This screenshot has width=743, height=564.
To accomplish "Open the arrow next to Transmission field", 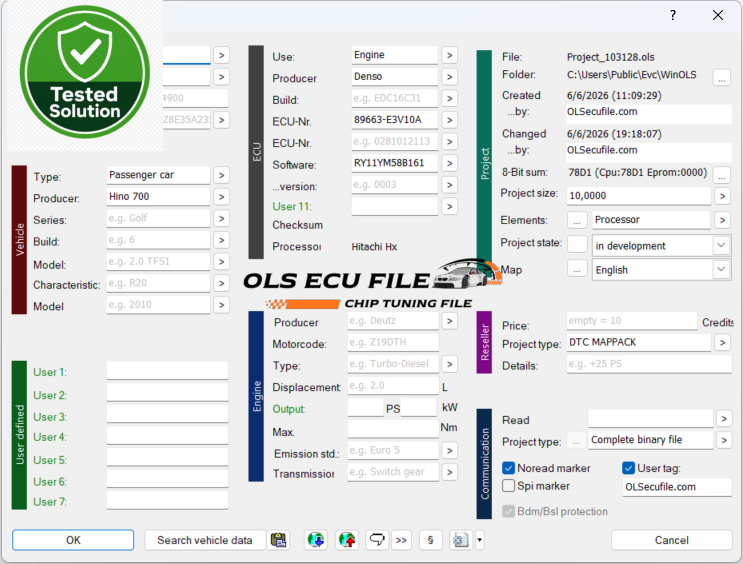I will [450, 472].
